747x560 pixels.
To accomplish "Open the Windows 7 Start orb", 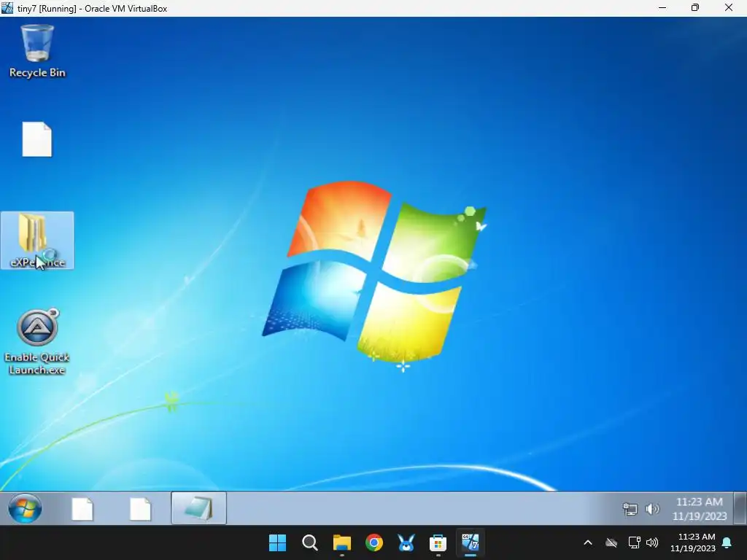I will click(x=25, y=508).
